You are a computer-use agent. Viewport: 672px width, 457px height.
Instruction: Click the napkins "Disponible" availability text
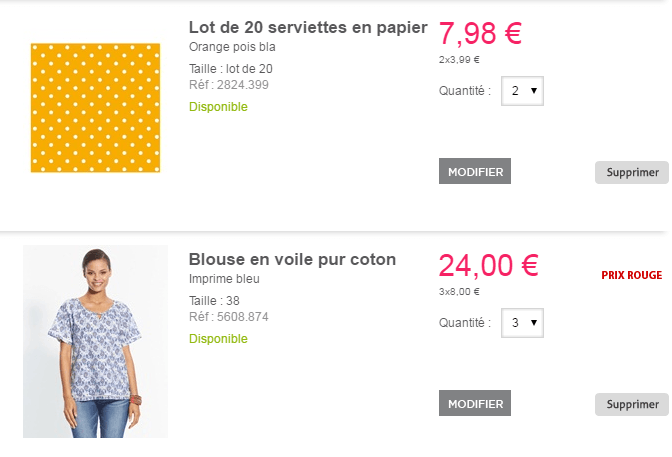tap(218, 107)
